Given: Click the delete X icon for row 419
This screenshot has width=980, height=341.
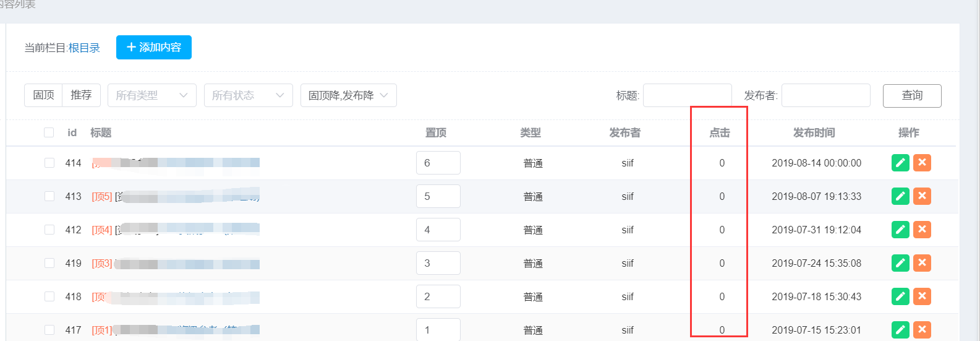Looking at the screenshot, I should (922, 263).
